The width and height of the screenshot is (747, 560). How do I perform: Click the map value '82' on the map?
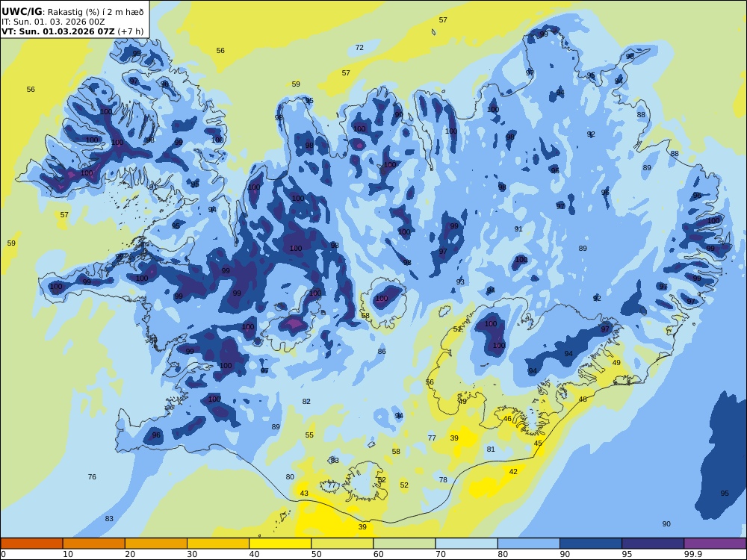[306, 402]
